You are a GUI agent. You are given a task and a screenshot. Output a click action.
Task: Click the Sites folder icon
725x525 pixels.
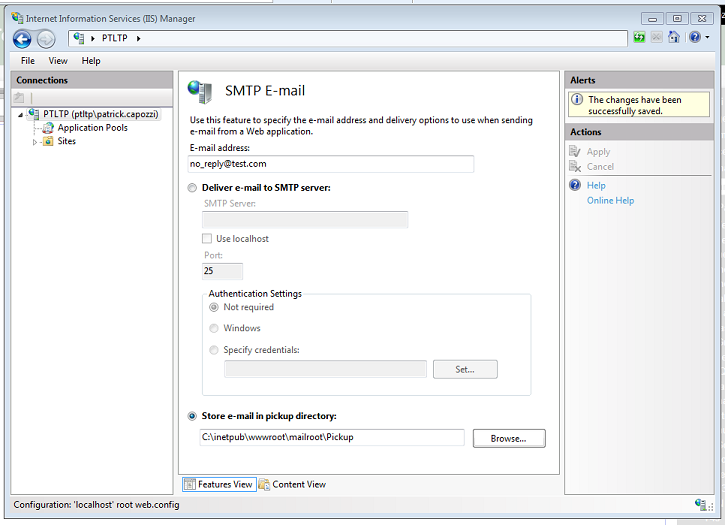coord(48,141)
